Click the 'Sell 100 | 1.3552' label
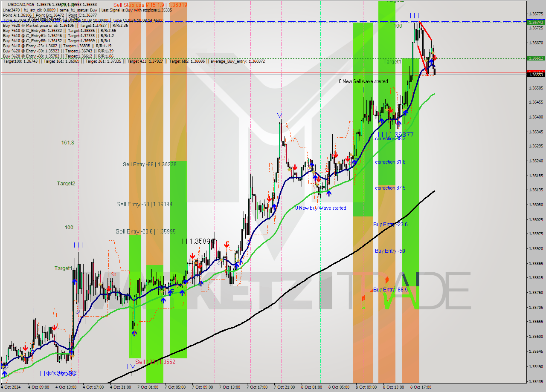The image size is (546, 392). point(155,362)
